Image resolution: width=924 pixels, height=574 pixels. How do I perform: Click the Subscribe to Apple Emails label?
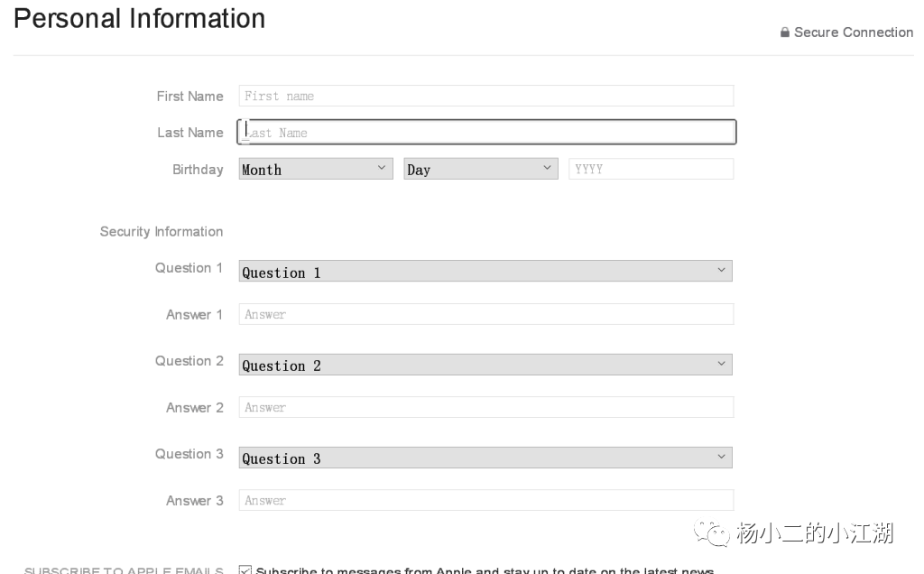[x=124, y=570]
